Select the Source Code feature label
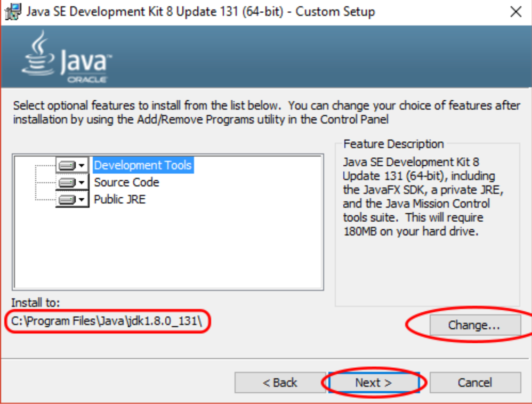 126,182
